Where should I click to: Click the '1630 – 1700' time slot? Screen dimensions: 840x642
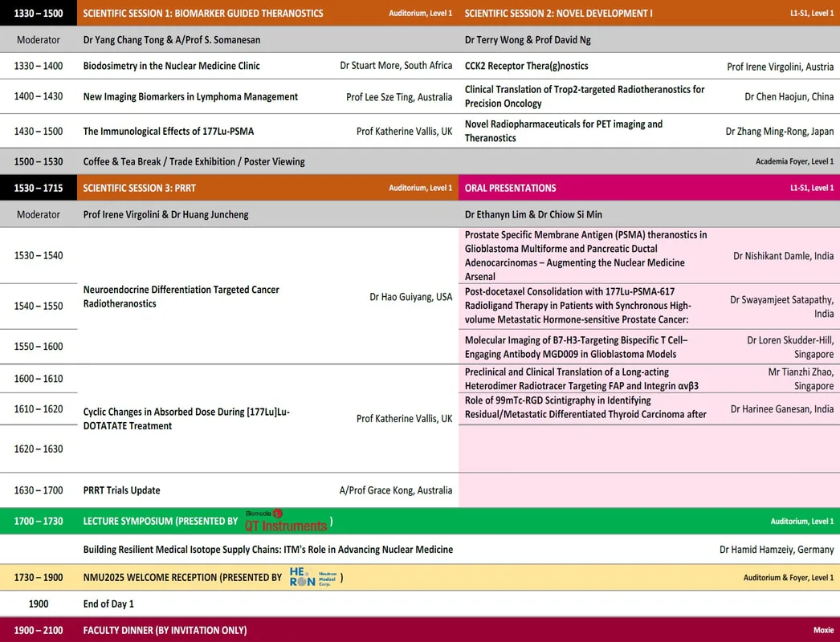coord(39,490)
